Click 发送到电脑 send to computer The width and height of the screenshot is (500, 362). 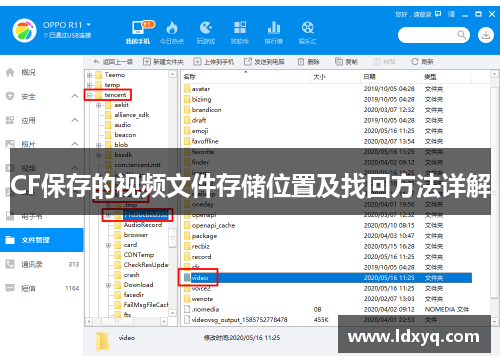pos(264,62)
